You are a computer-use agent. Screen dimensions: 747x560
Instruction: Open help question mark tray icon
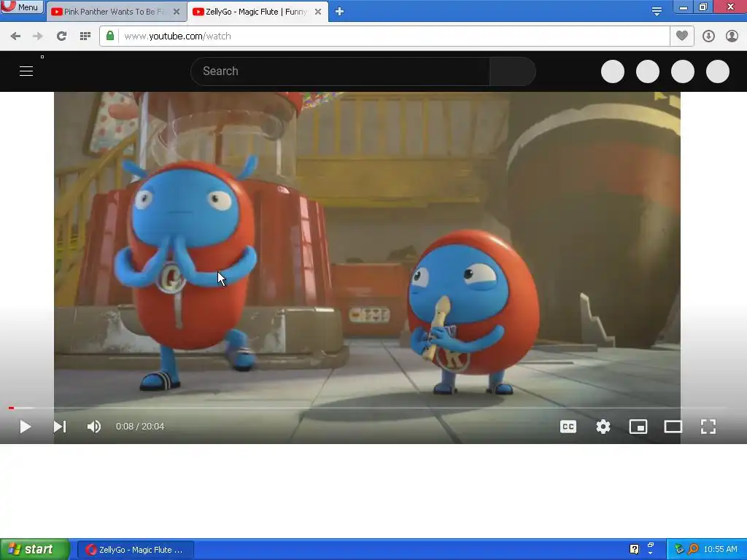pos(634,550)
